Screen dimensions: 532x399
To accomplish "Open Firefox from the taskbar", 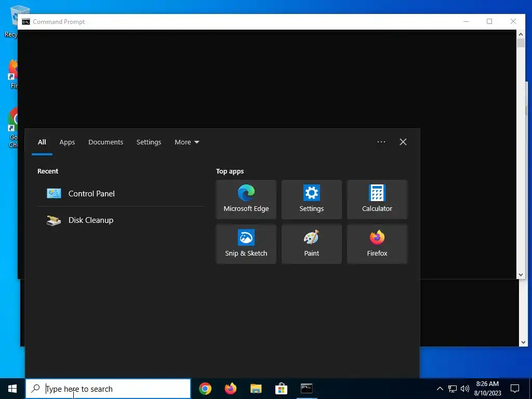I will (x=230, y=389).
